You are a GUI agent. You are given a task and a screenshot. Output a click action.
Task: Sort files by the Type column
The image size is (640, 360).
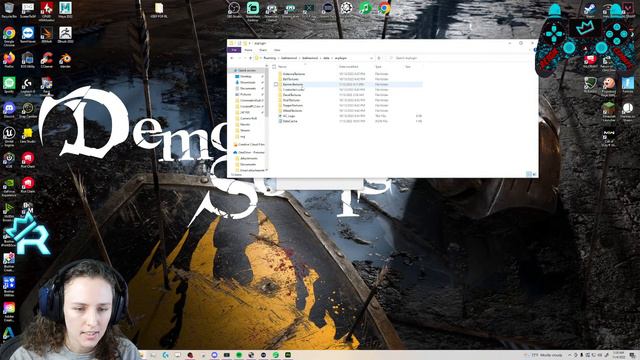point(378,67)
